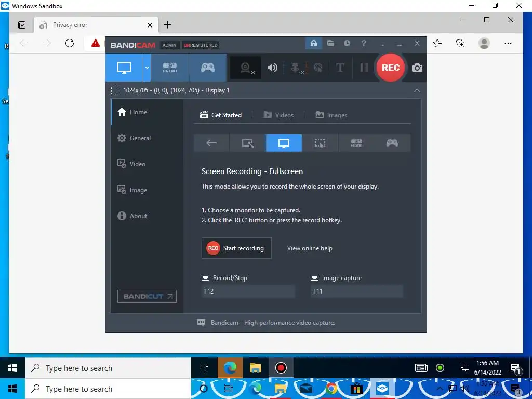The width and height of the screenshot is (532, 399).
Task: Open new tab in Edge
Action: tap(167, 25)
